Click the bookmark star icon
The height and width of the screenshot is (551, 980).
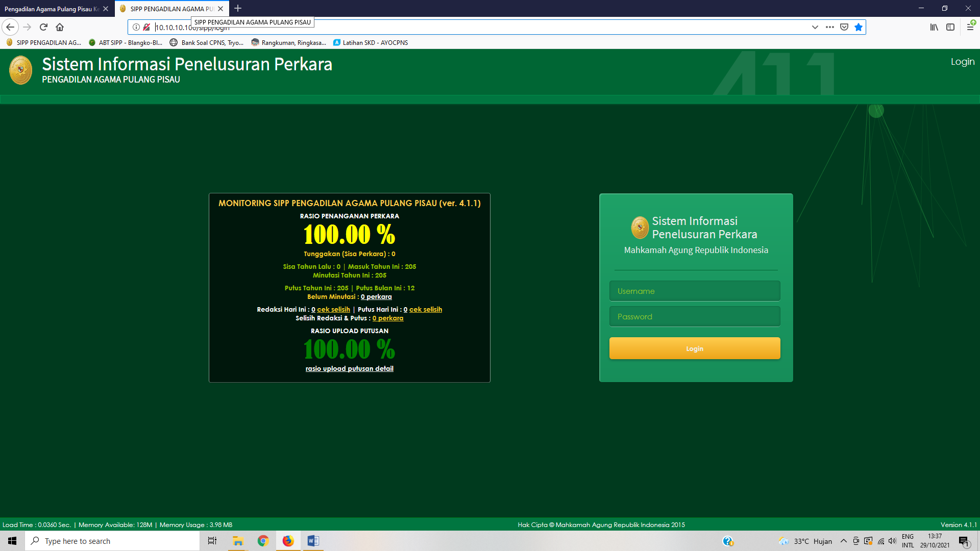[859, 27]
